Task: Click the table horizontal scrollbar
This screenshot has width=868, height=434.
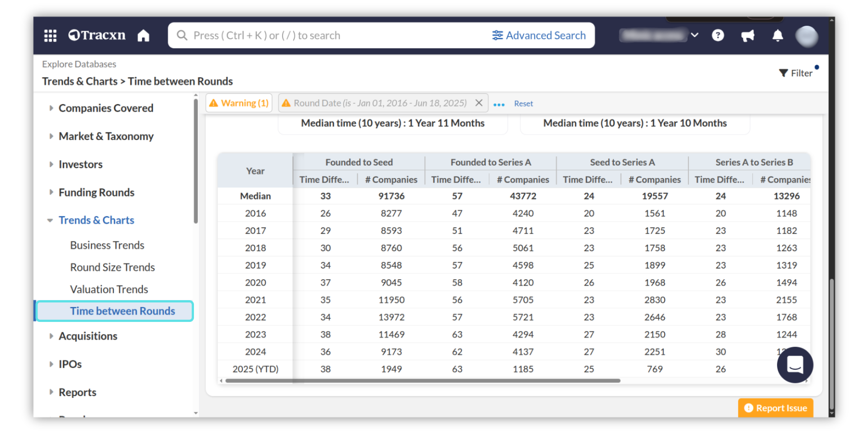Action: tap(422, 381)
